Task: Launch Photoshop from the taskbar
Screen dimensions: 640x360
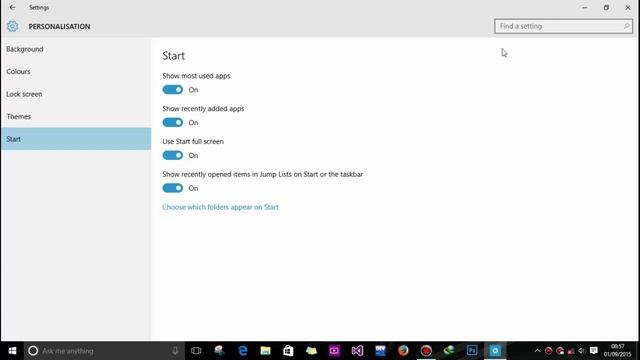Action: click(x=472, y=351)
